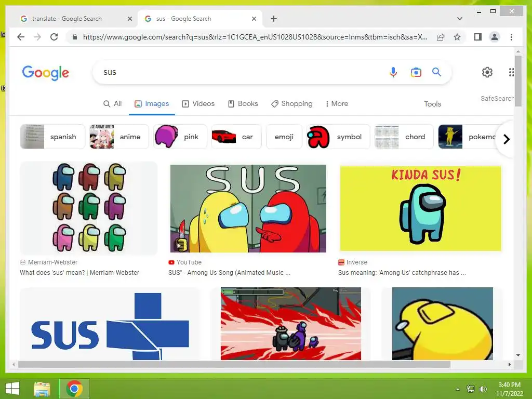Image resolution: width=532 pixels, height=399 pixels.
Task: Switch to Books results tab
Action: [243, 103]
